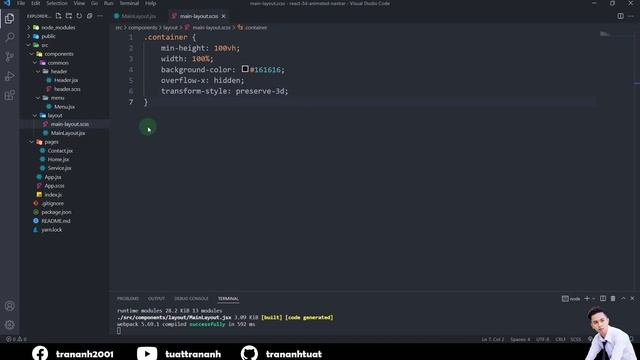Open package.json in the file tree
Image resolution: width=640 pixels, height=360 pixels.
(x=56, y=212)
